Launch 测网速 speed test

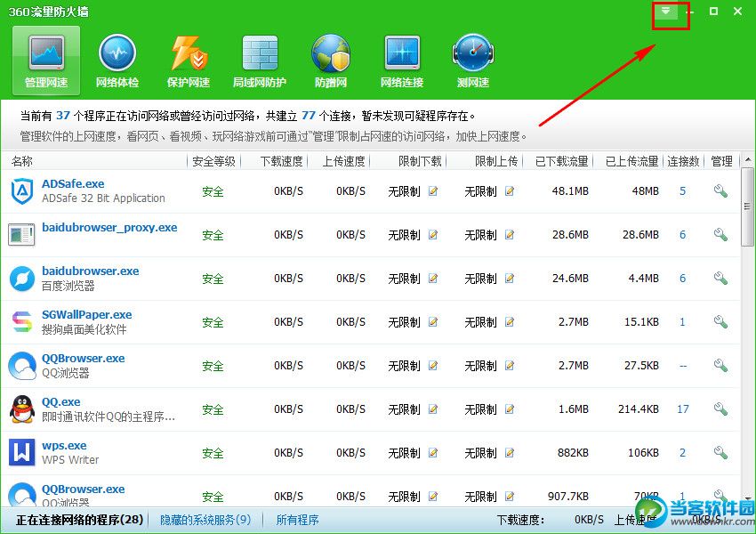[x=473, y=61]
